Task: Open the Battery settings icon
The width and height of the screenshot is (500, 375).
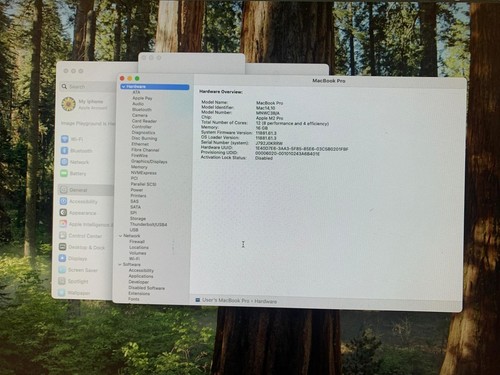Action: 64,173
